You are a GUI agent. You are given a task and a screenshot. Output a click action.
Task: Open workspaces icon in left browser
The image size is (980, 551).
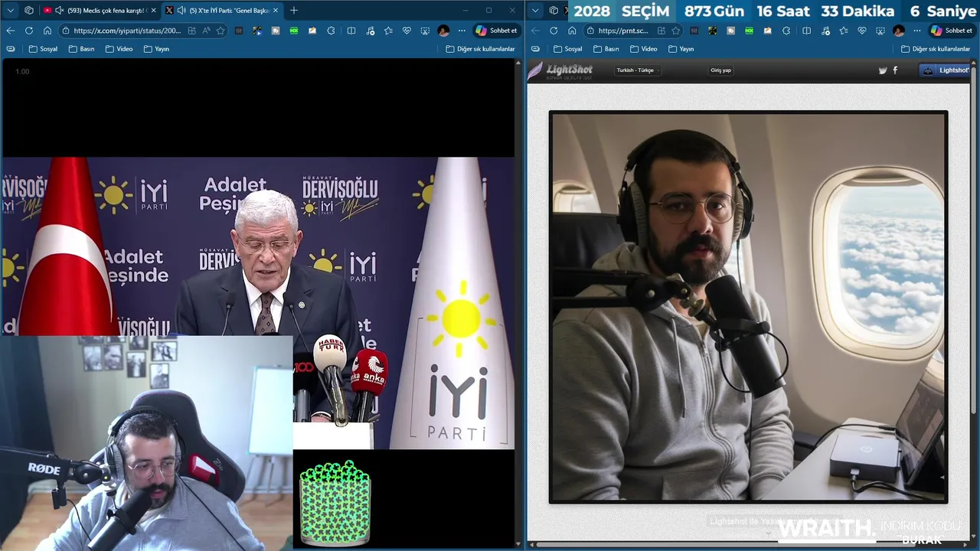tap(29, 11)
